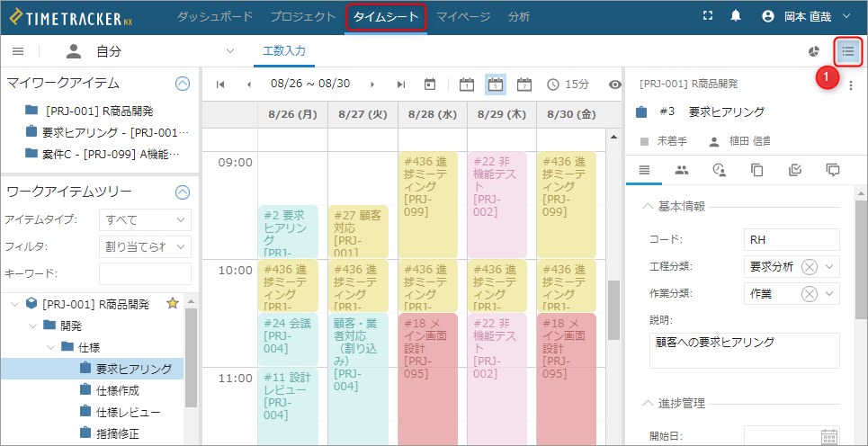Collapse the 開発 folder node

pos(32,326)
